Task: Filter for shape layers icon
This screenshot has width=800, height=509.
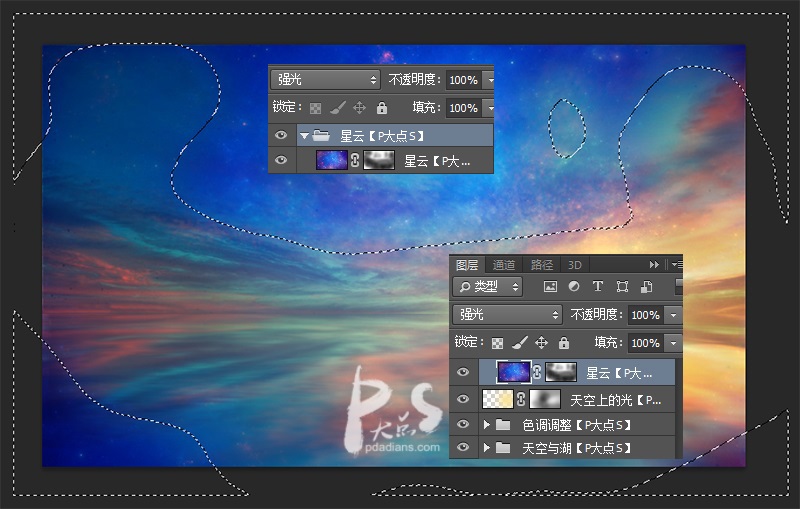Action: [x=622, y=287]
